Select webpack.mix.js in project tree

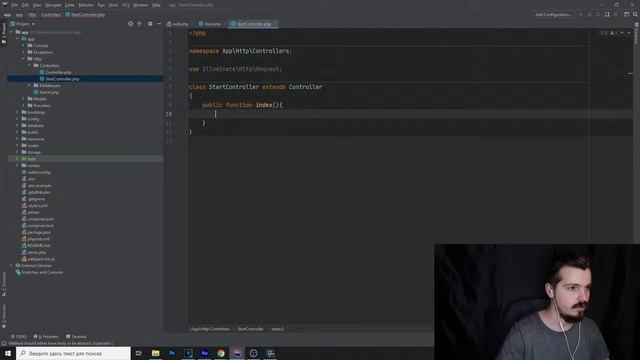tap(41, 259)
